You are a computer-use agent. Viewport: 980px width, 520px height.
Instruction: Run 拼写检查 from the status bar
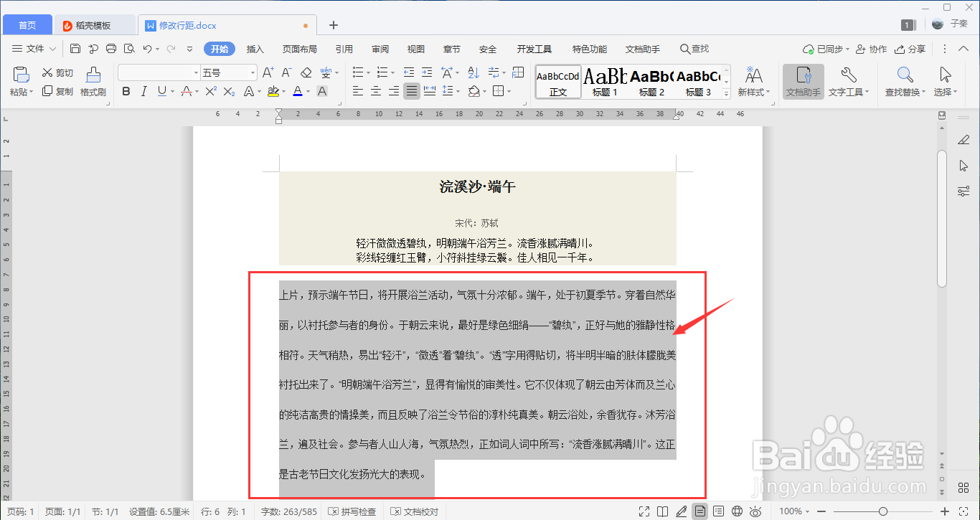[x=353, y=511]
